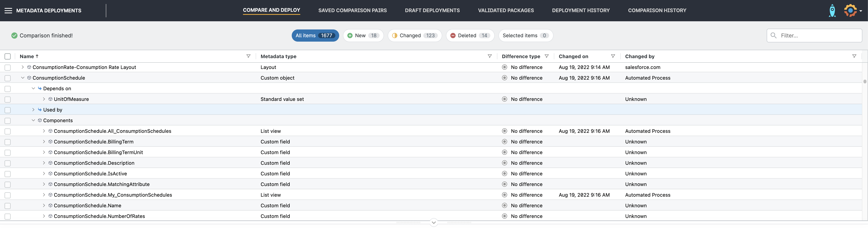Click the vertical scrollbar thumb
868x228 pixels.
[x=865, y=81]
